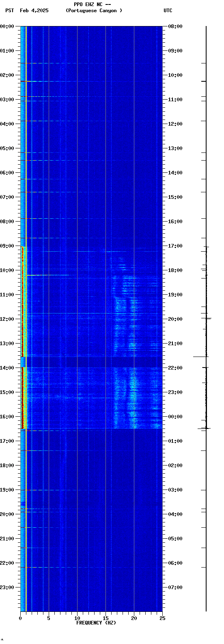Click the 00:00 PST time label
224x644 pixels.
coord(7,26)
